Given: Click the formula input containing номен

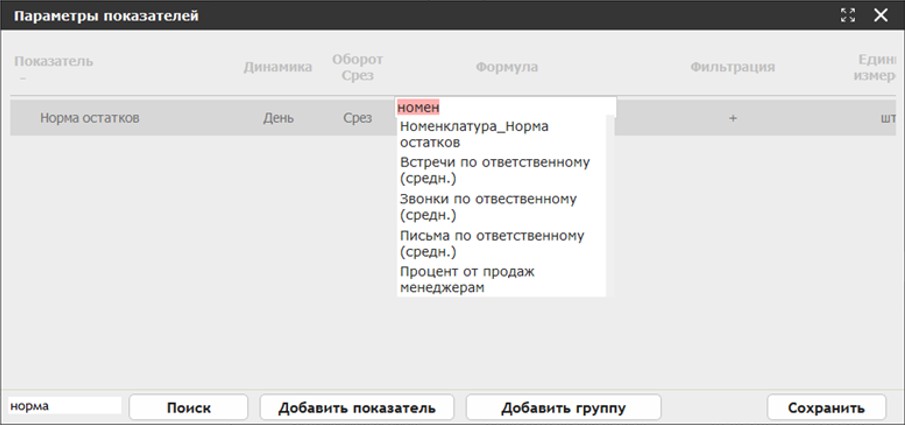Looking at the screenshot, I should click(506, 107).
